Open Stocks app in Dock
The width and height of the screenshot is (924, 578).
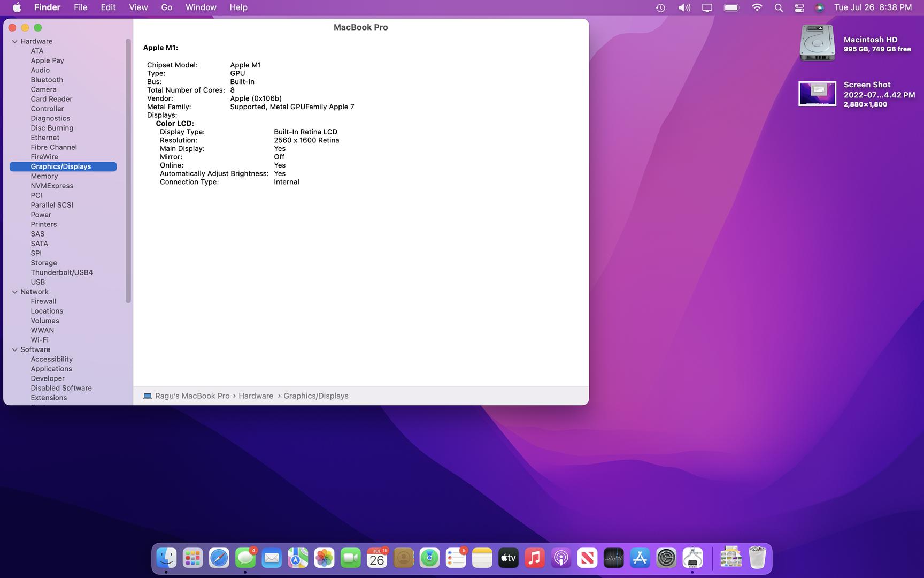click(613, 558)
